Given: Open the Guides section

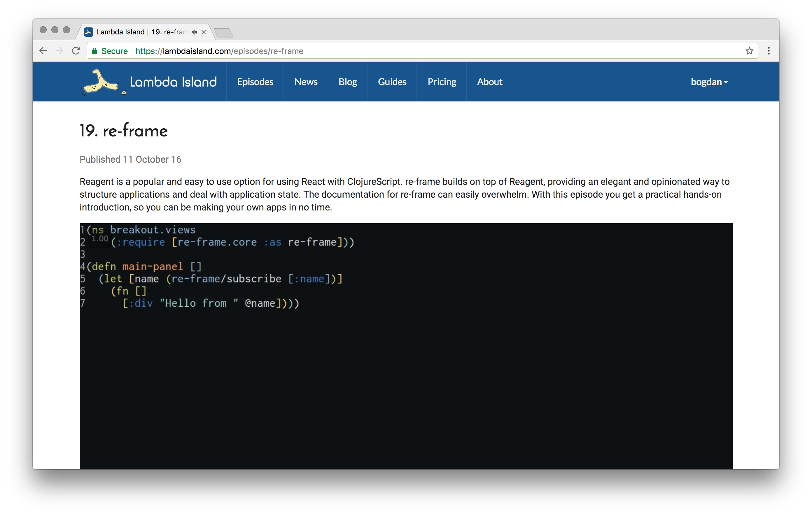Looking at the screenshot, I should (x=392, y=82).
